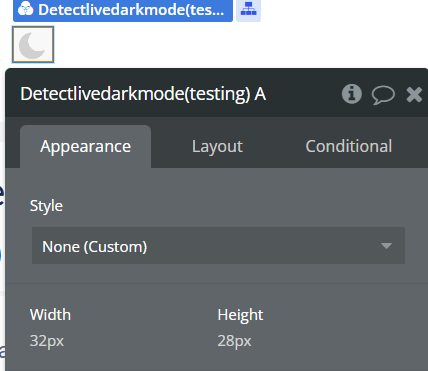Switch to the Appearance tab
This screenshot has width=428, height=371.
(85, 146)
